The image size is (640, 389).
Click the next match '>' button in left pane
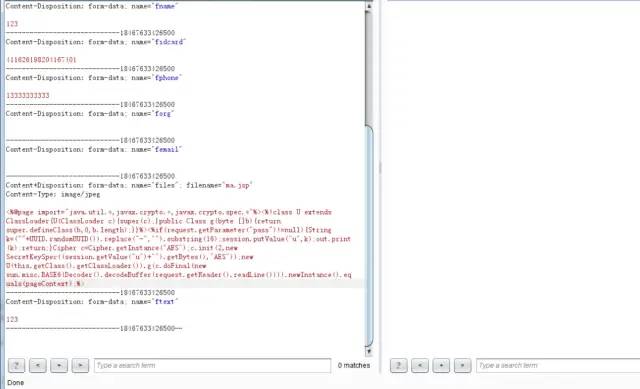tap(80, 365)
